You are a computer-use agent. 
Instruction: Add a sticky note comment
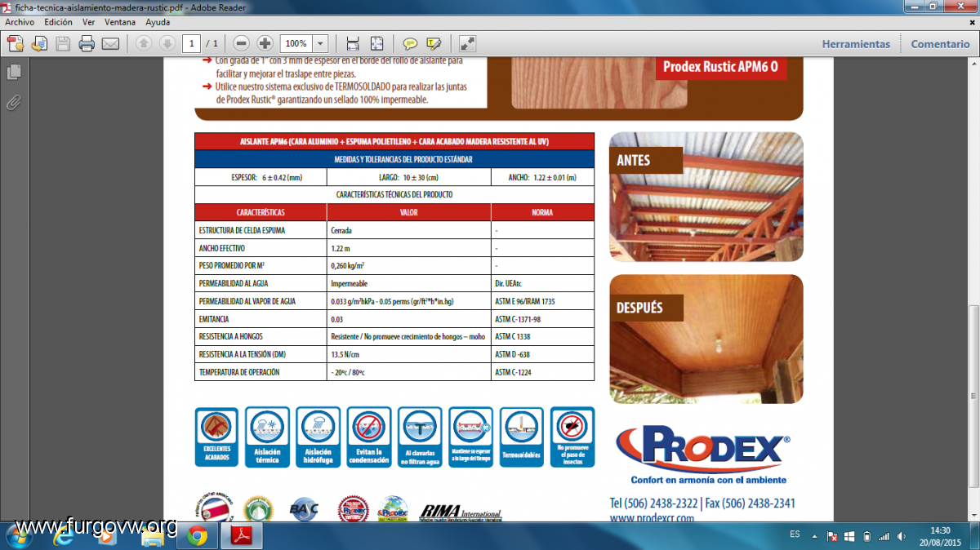410,44
